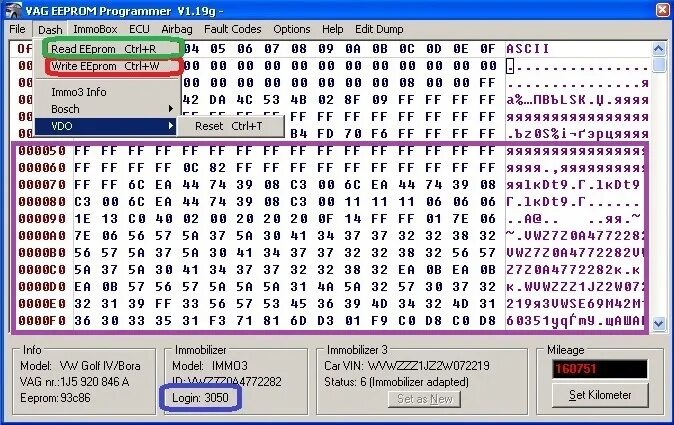The height and width of the screenshot is (425, 674).
Task: Click the application icon in title bar
Action: pos(13,10)
